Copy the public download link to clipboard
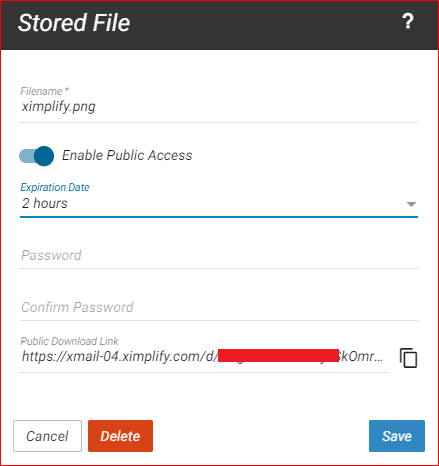The height and width of the screenshot is (466, 439). click(x=408, y=358)
